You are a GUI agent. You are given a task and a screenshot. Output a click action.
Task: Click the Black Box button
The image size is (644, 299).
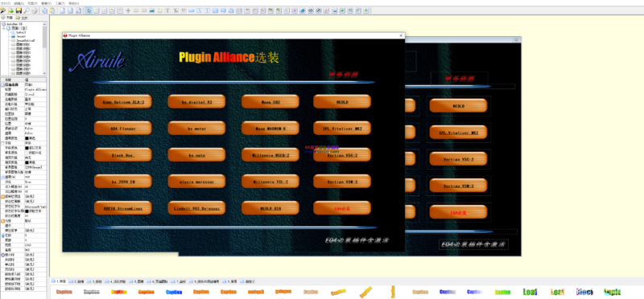pos(123,154)
